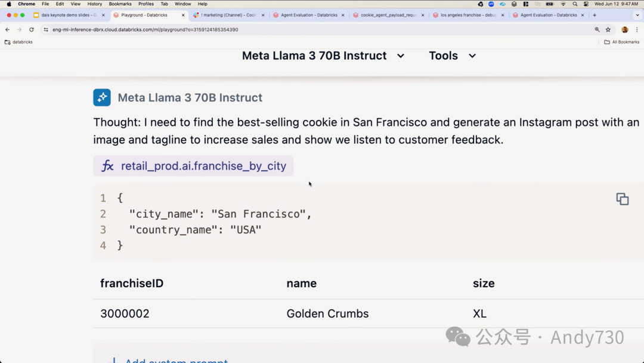The image size is (644, 363).
Task: Open the retail_prod.ai.franchise_by_city function link
Action: pos(203,166)
